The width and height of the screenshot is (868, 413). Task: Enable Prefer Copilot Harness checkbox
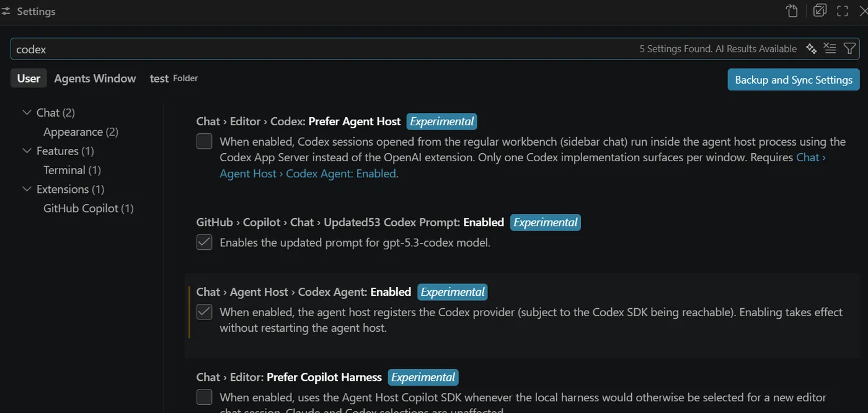204,397
